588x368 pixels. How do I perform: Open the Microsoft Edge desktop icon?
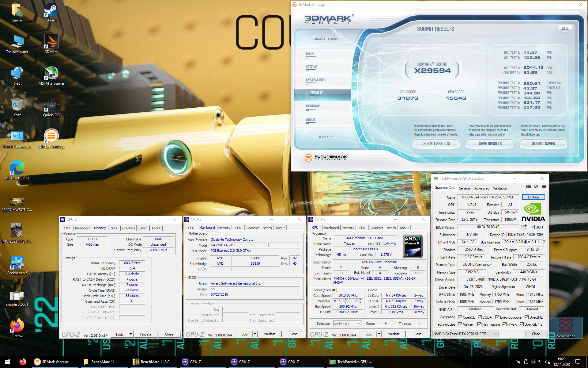pos(17,170)
